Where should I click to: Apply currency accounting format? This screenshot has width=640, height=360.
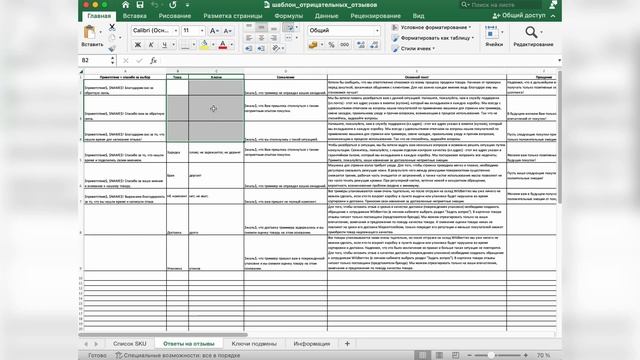[313, 44]
